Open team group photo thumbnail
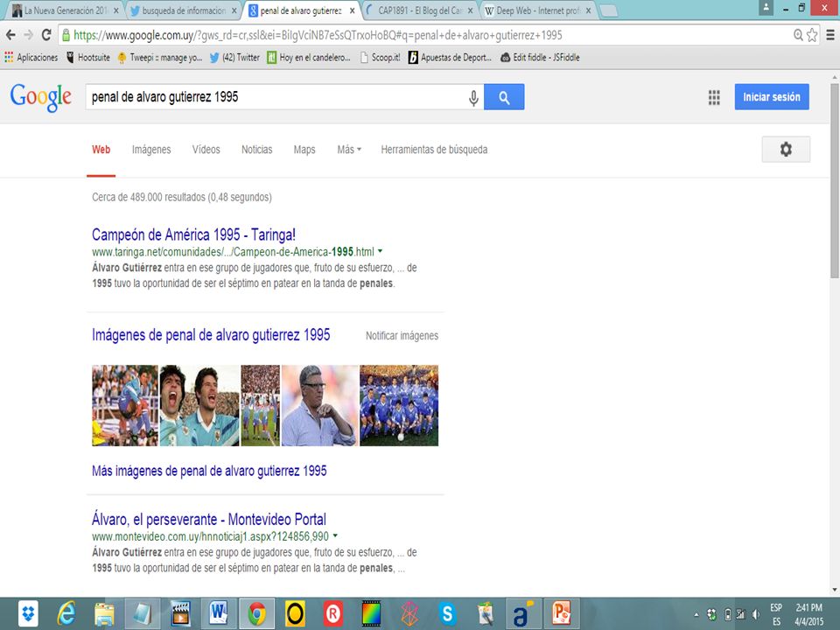The image size is (840, 630). (399, 405)
